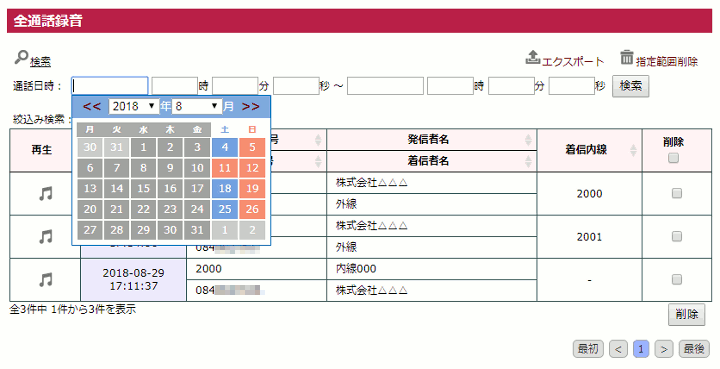Click the 着信内線 value 2001
The image size is (720, 369).
(x=589, y=237)
